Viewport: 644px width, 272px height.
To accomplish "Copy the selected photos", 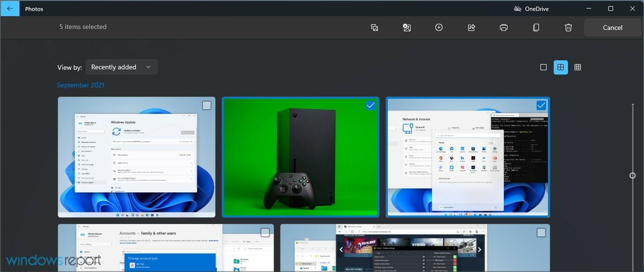I will pos(536,28).
